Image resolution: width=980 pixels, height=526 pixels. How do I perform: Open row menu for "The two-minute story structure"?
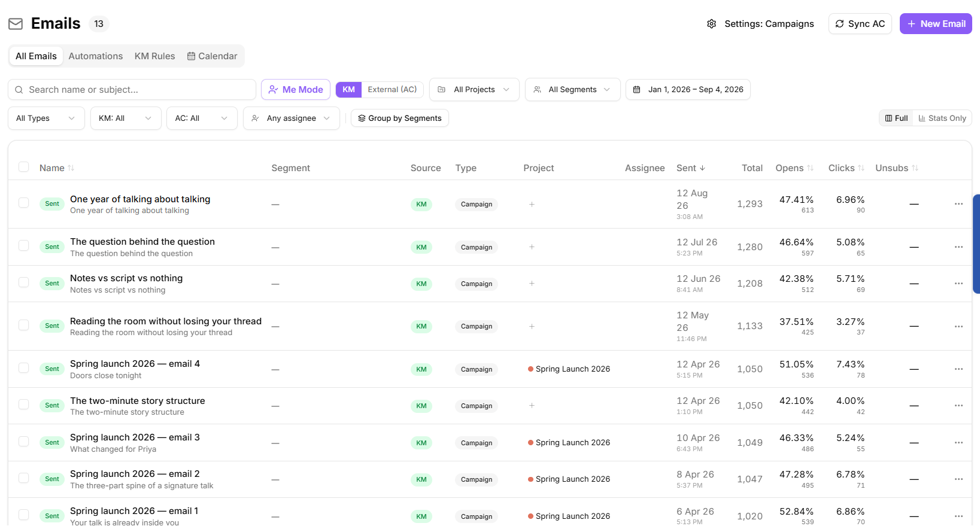point(958,406)
